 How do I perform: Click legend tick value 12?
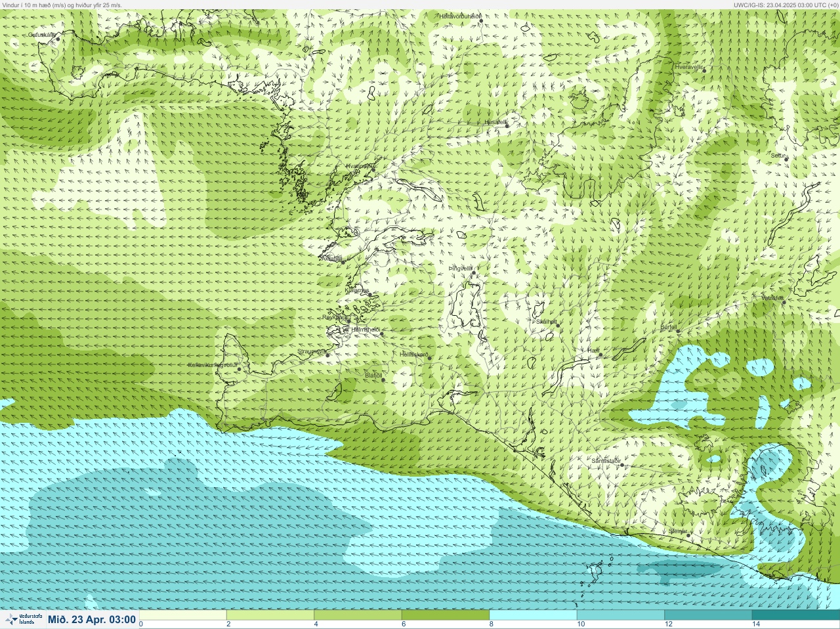click(669, 624)
